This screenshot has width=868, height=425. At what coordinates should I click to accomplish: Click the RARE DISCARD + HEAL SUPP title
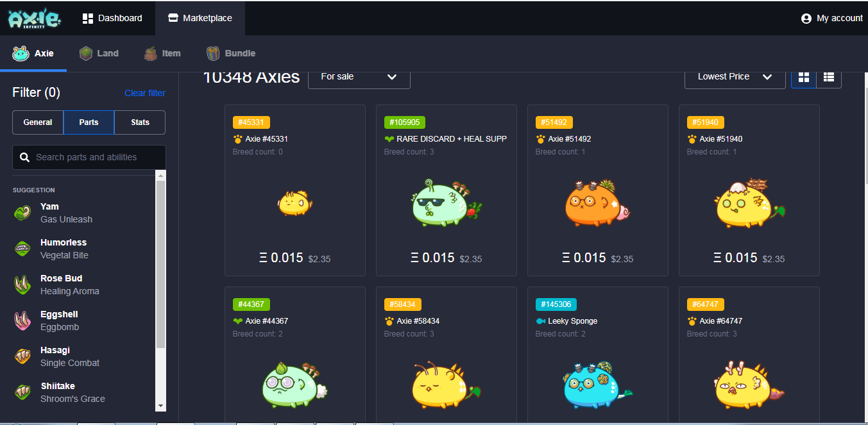tap(452, 138)
